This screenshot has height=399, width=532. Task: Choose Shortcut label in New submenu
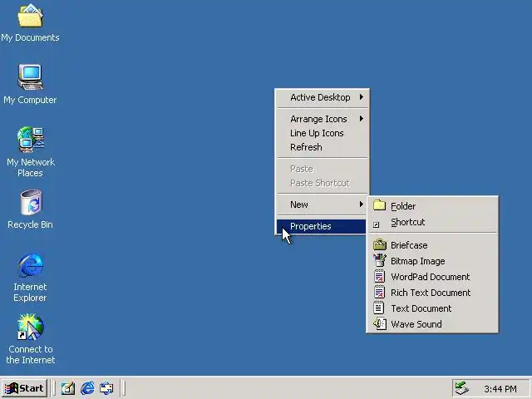tap(407, 222)
